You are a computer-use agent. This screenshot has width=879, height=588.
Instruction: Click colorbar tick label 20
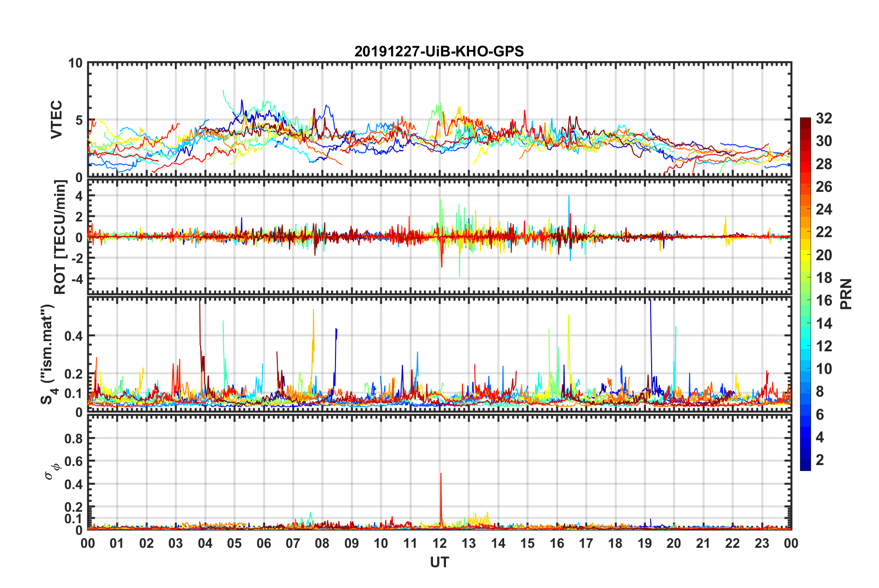coord(824,255)
